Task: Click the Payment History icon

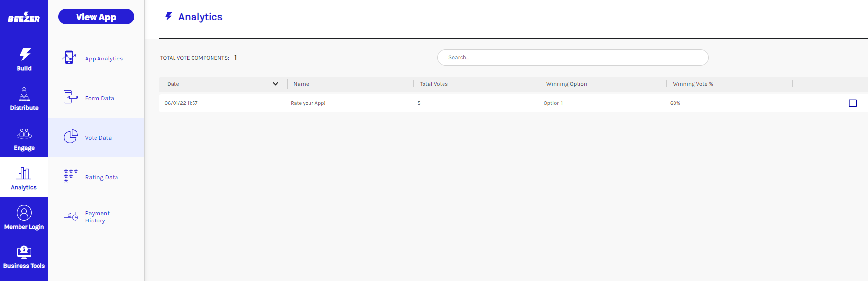Action: 71,216
